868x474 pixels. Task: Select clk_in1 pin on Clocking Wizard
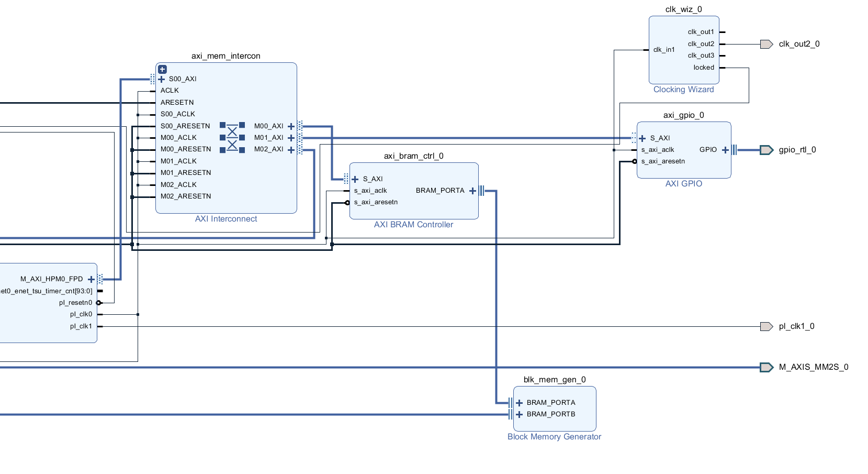point(664,50)
